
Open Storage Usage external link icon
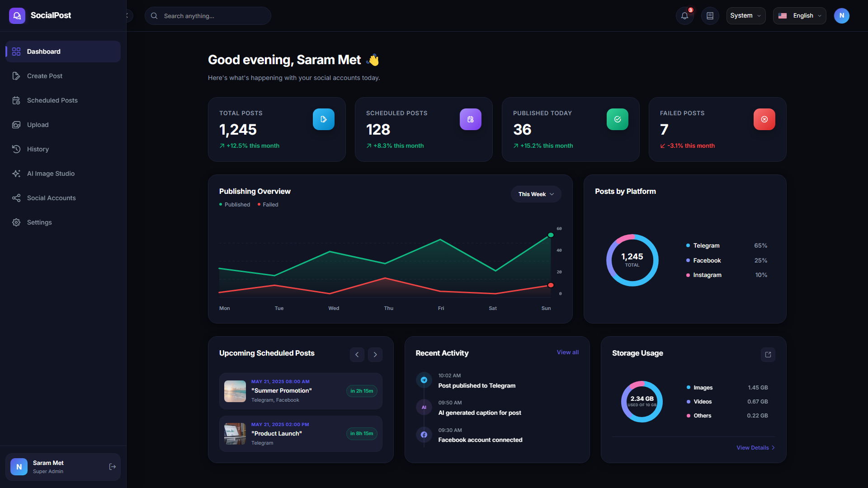point(768,355)
